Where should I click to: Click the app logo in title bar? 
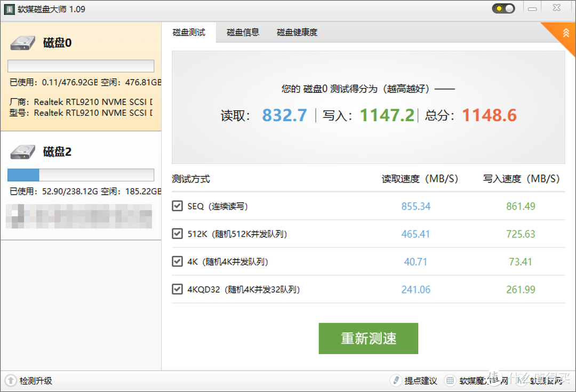(9, 9)
